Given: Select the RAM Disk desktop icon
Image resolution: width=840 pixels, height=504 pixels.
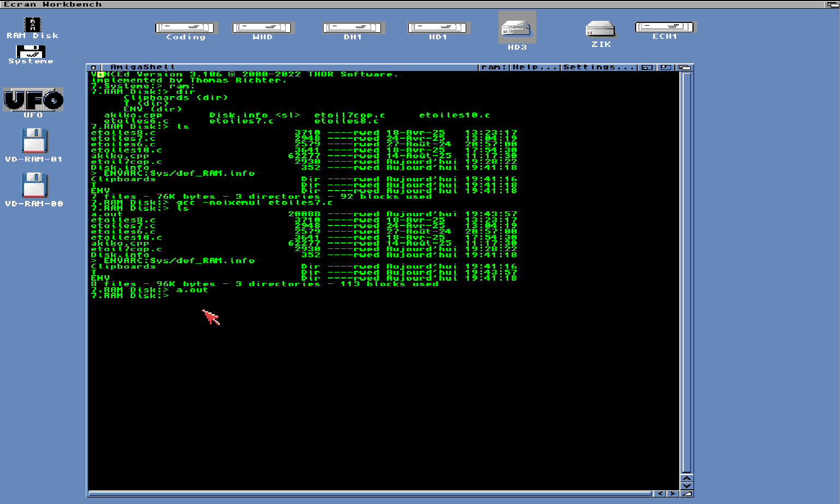Looking at the screenshot, I should pos(32,28).
